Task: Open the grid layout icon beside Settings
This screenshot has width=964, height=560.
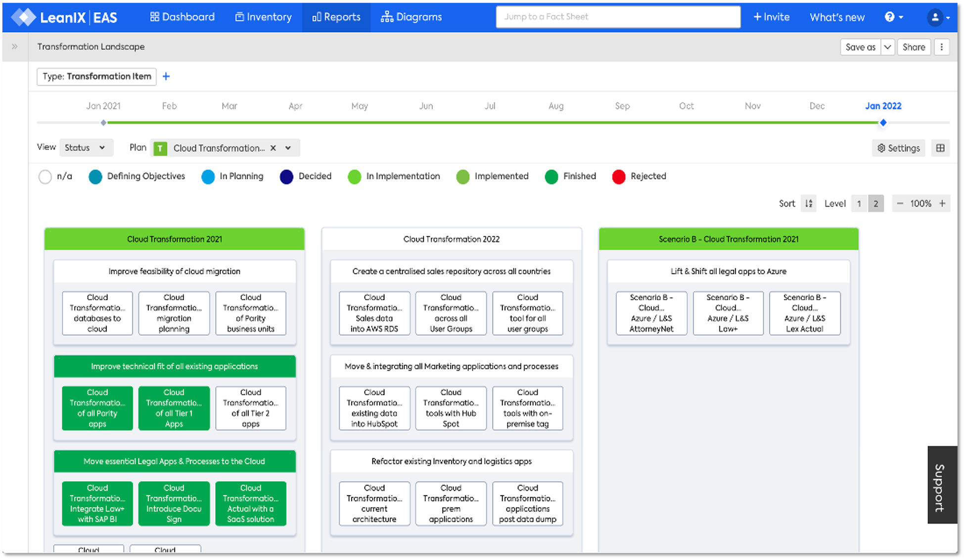Action: (940, 148)
